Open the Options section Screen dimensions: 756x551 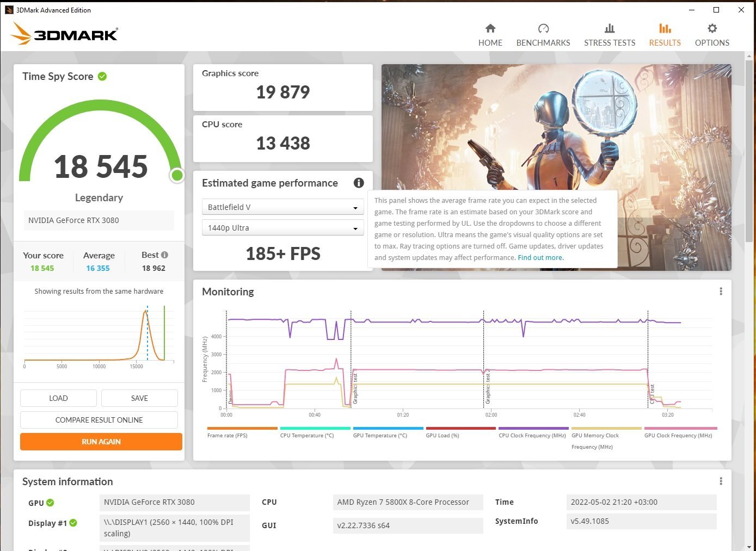click(x=712, y=35)
